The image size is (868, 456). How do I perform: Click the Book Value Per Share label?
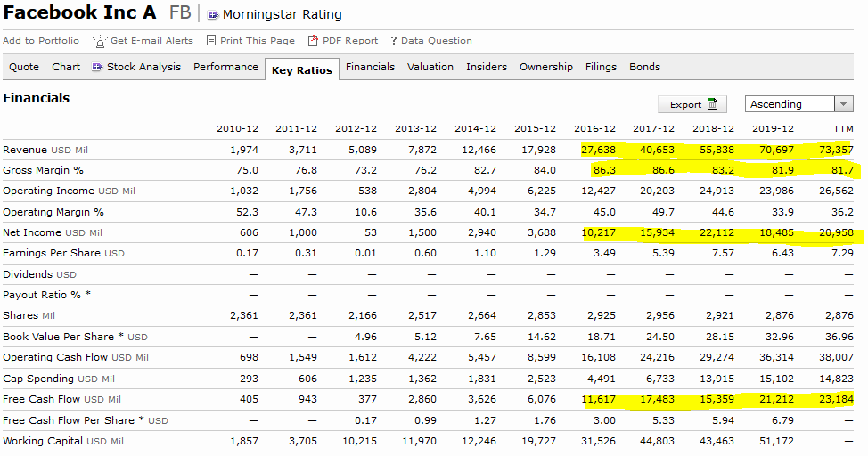[75, 337]
